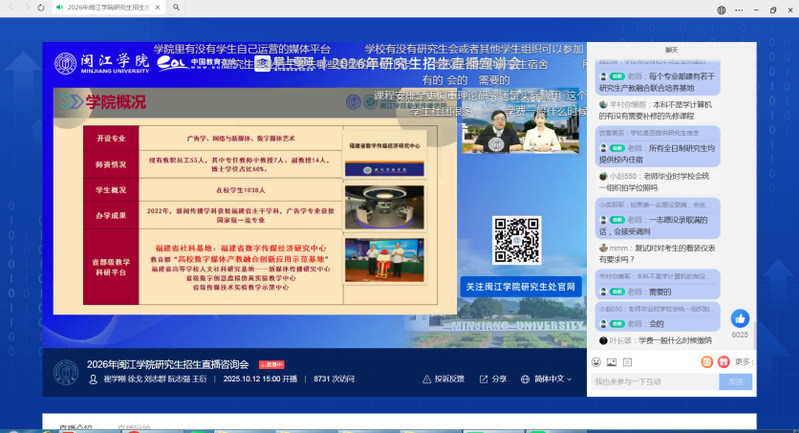
Task: Switch to the 直播介绍 tab below the video
Action: (x=75, y=428)
